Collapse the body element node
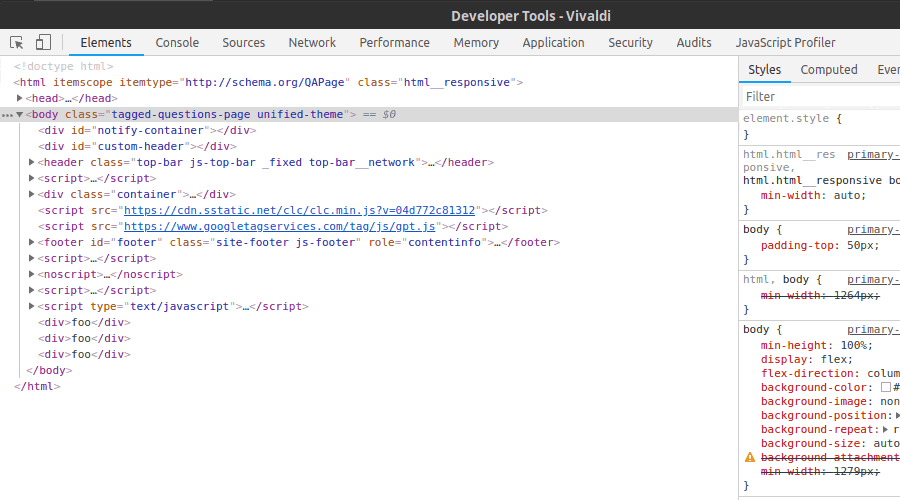Screen dimensions: 900x500 pos(20,114)
